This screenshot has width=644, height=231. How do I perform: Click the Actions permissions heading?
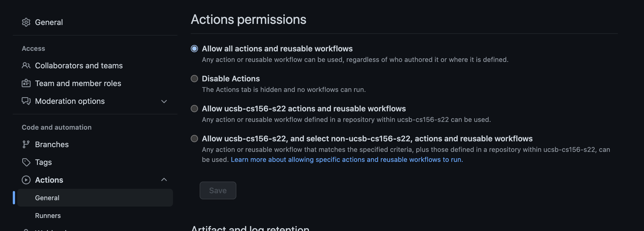(x=248, y=19)
